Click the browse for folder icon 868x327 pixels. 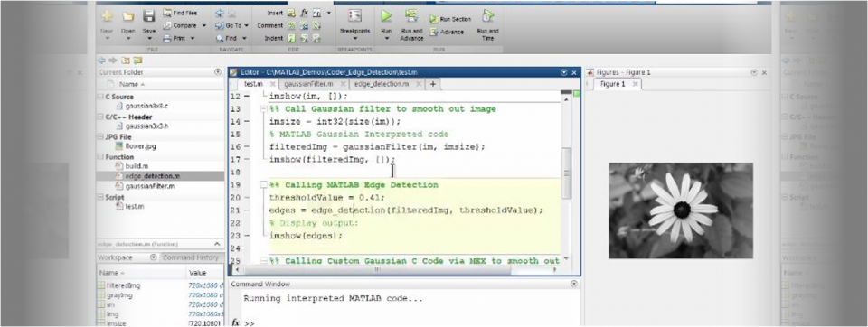[137, 61]
